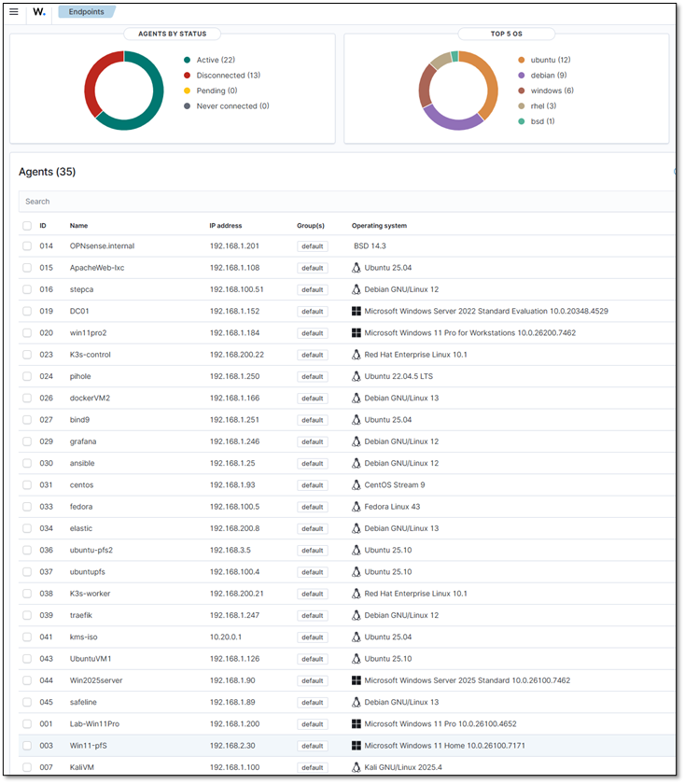Tick the select-all checkbox in table header
Screen dimensions: 685x784
point(27,226)
